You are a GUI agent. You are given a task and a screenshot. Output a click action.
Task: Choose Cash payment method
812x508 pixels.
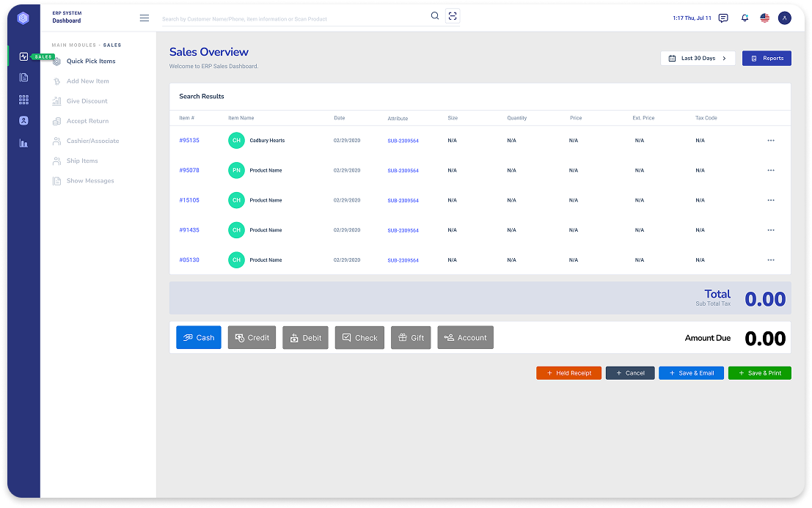click(199, 338)
